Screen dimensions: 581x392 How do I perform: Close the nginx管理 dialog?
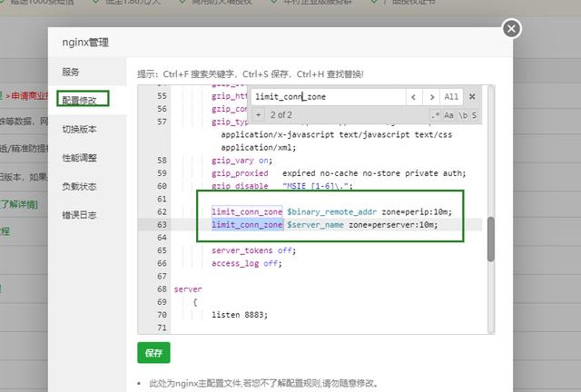click(x=511, y=29)
